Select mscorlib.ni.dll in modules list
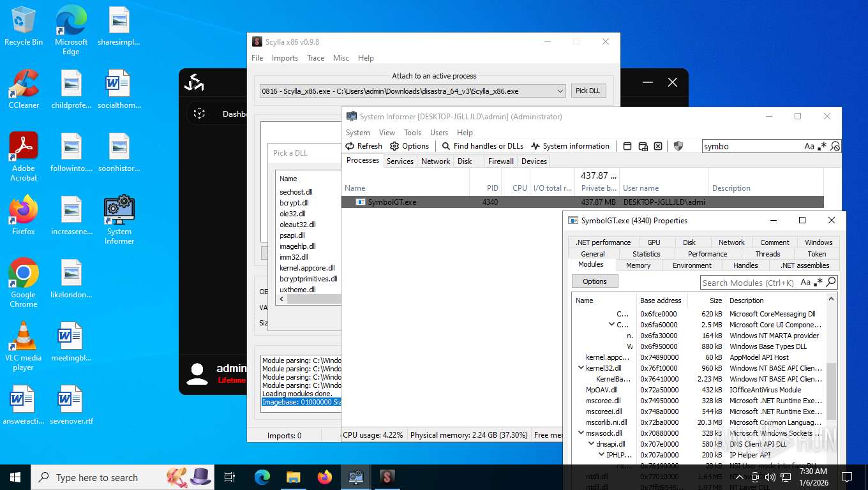This screenshot has width=868, height=490. tap(606, 422)
